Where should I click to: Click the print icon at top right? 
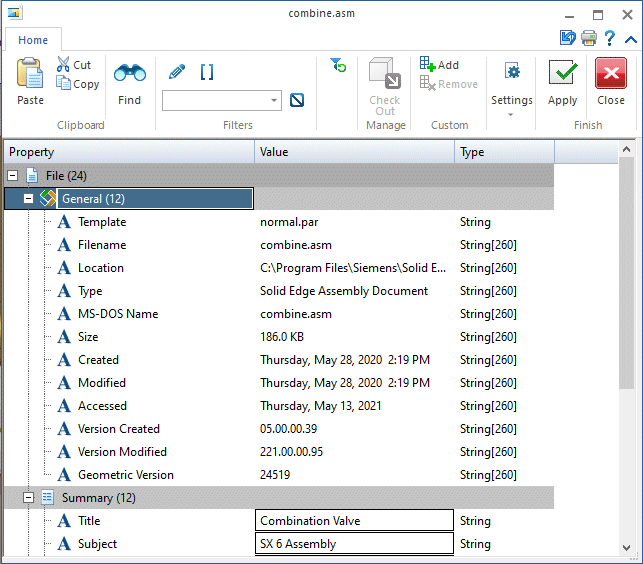(589, 38)
